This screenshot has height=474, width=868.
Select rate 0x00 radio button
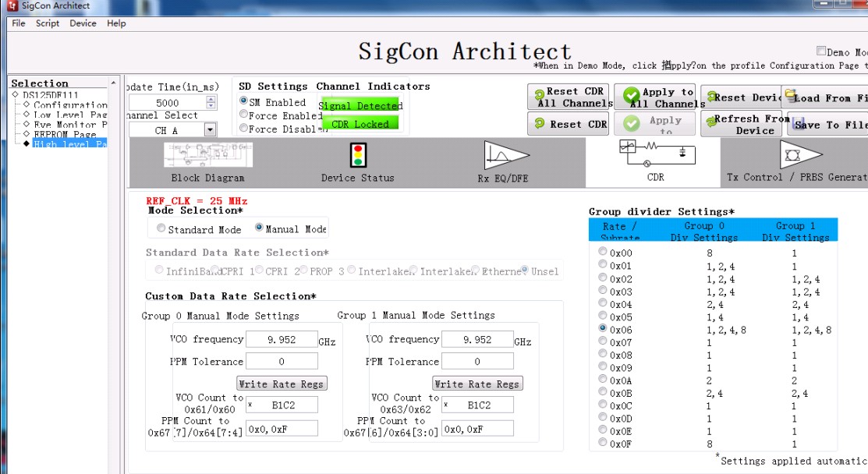click(x=602, y=251)
